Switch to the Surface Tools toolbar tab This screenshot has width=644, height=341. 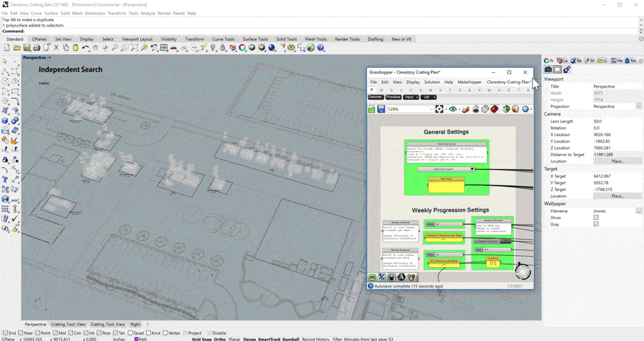pos(255,39)
